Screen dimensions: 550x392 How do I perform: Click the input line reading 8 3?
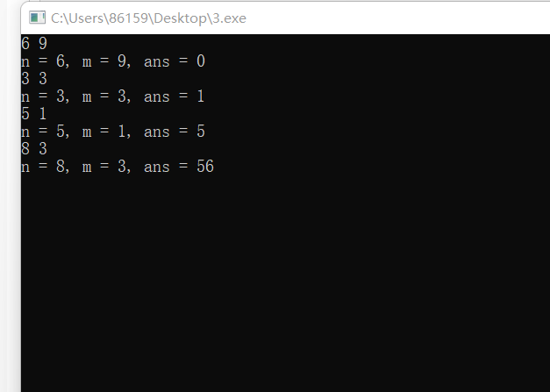pyautogui.click(x=34, y=149)
